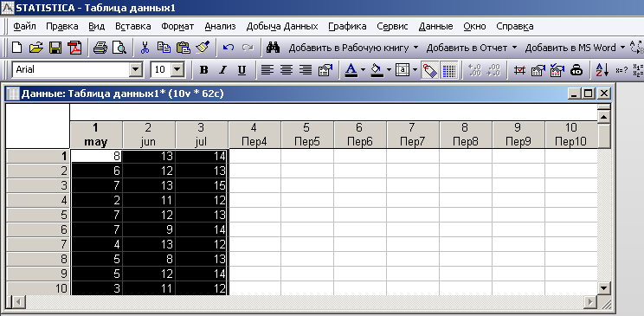This screenshot has width=644, height=316.
Task: Open the Вид menu
Action: point(97,26)
